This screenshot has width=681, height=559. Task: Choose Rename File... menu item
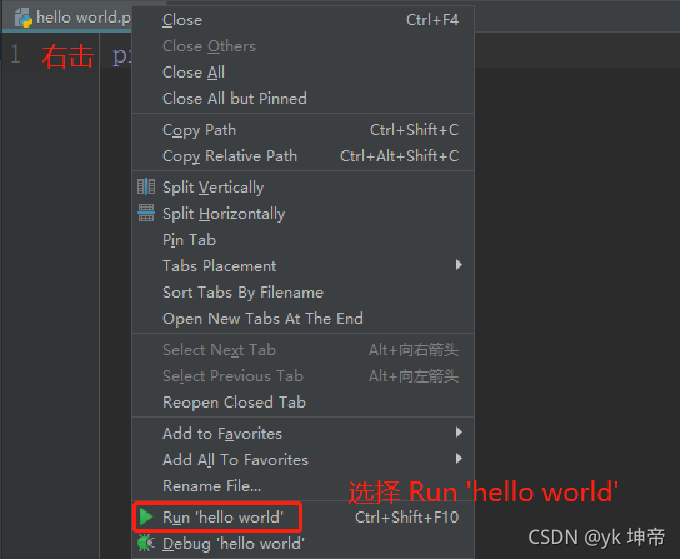[x=303, y=486]
